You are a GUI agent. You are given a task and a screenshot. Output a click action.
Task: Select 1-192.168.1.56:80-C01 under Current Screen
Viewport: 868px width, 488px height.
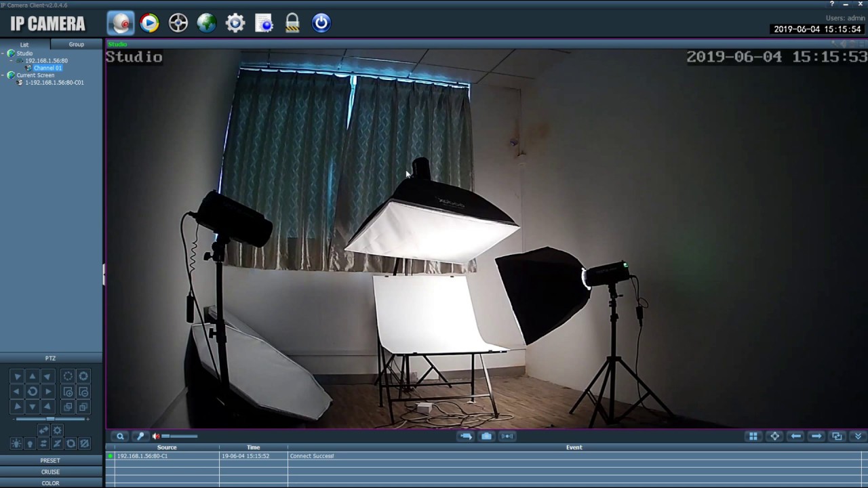pos(54,83)
